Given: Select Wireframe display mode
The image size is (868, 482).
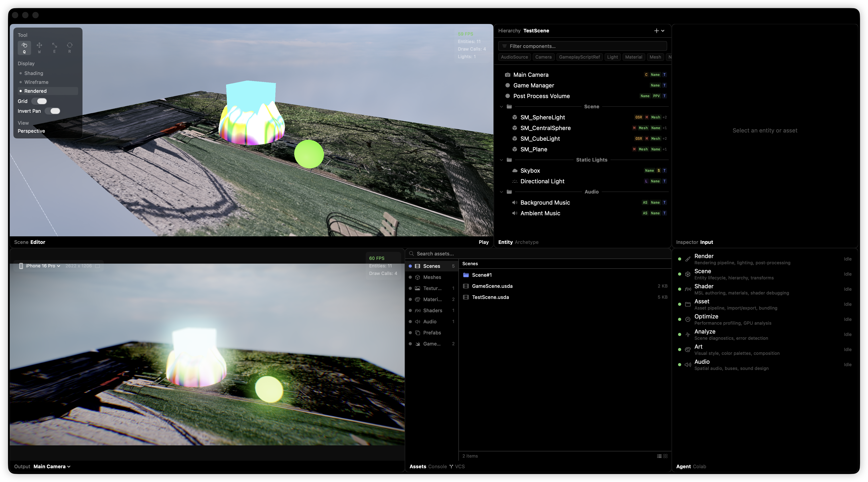Looking at the screenshot, I should pyautogui.click(x=36, y=82).
